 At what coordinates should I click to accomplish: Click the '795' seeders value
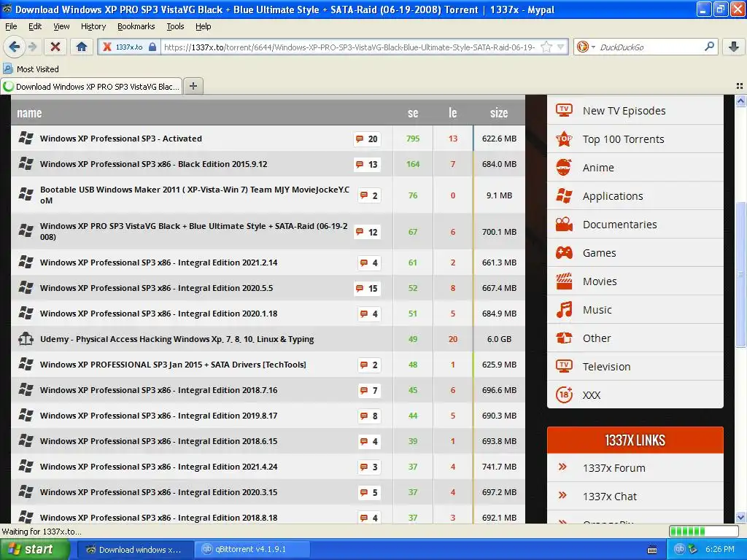point(413,139)
